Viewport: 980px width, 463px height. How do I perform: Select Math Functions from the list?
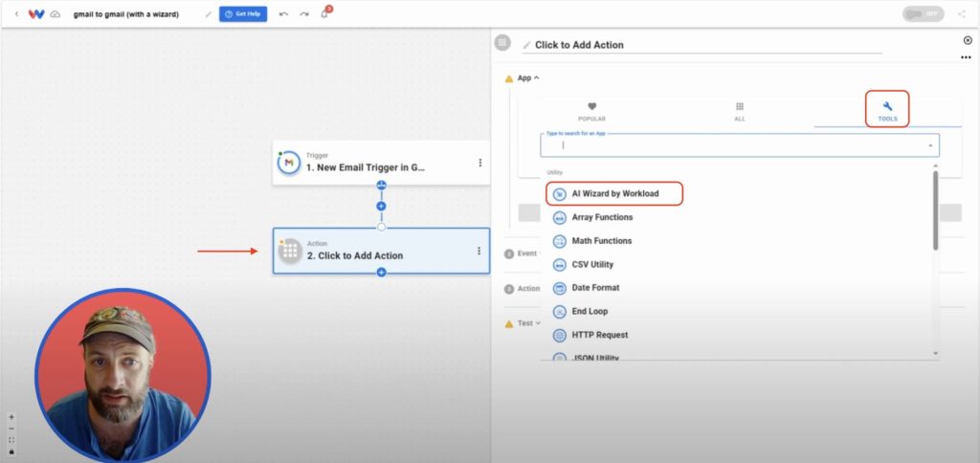click(601, 240)
